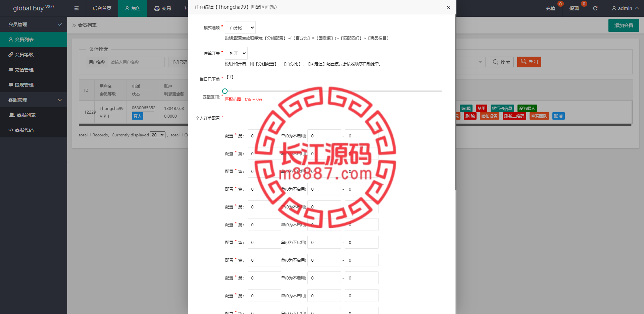Viewport: 644px width, 314px height.
Task: Click the 请输入用户名称 search field
Action: [x=136, y=62]
